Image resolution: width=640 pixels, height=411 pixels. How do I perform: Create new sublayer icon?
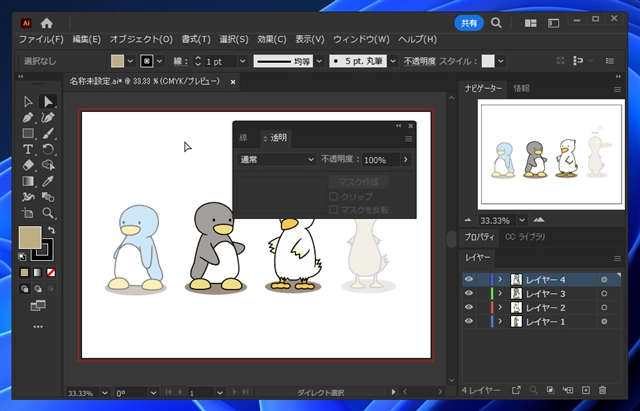click(x=568, y=390)
